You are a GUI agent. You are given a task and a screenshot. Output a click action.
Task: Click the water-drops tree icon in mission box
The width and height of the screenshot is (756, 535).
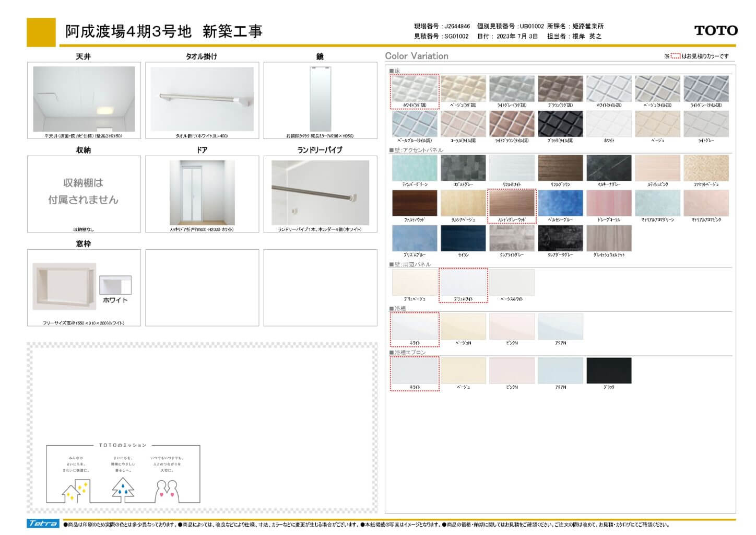click(x=123, y=490)
